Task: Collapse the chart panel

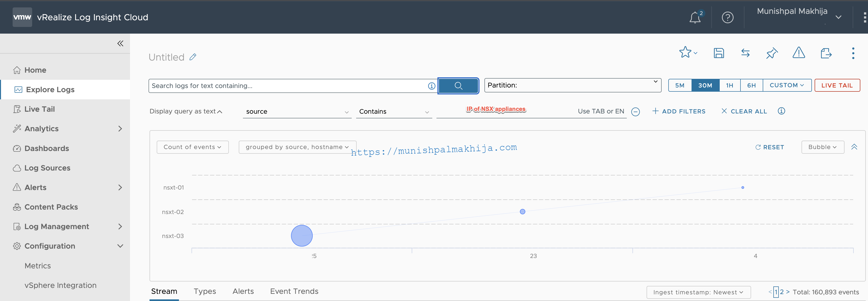Action: (x=854, y=147)
